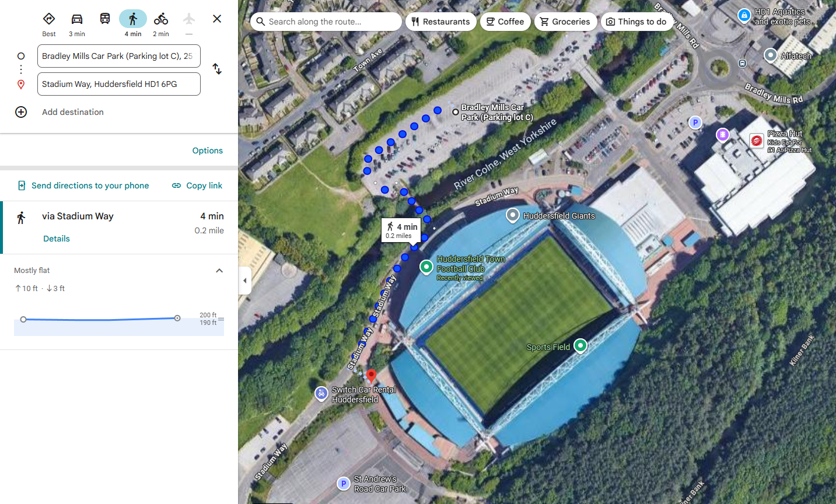The height and width of the screenshot is (504, 836).
Task: Switch to transit directions mode
Action: tap(105, 19)
